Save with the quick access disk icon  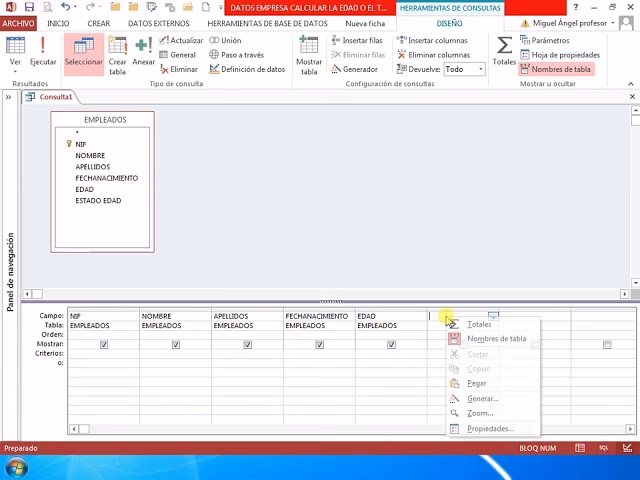click(x=29, y=7)
